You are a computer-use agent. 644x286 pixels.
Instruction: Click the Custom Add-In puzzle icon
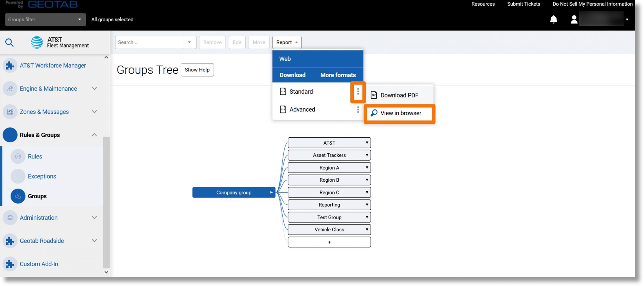(10, 264)
